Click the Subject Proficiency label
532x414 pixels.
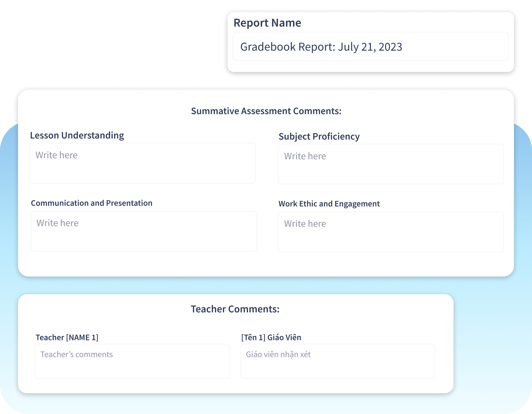[x=319, y=136]
